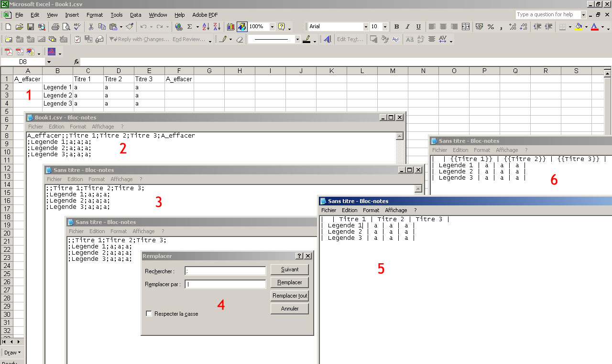
Task: Open the 100% zoom dropdown
Action: pyautogui.click(x=271, y=27)
